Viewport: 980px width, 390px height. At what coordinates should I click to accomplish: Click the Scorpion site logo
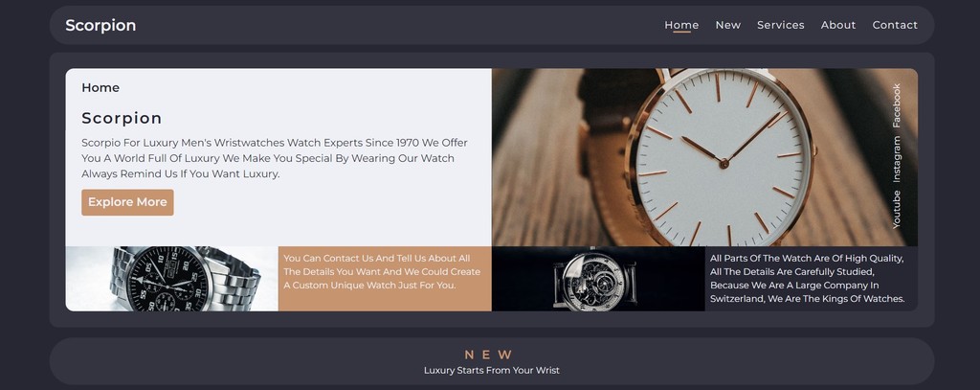click(100, 25)
